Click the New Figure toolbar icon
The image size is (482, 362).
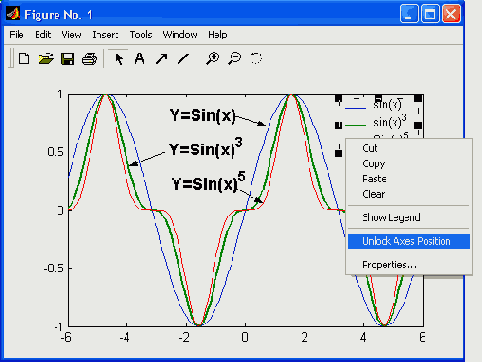tap(24, 59)
